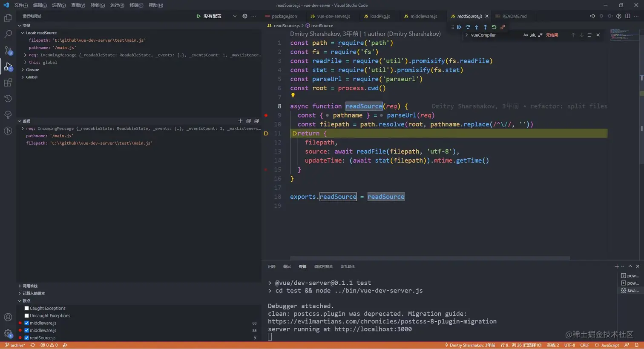
Task: Close the find widget
Action: tap(598, 35)
